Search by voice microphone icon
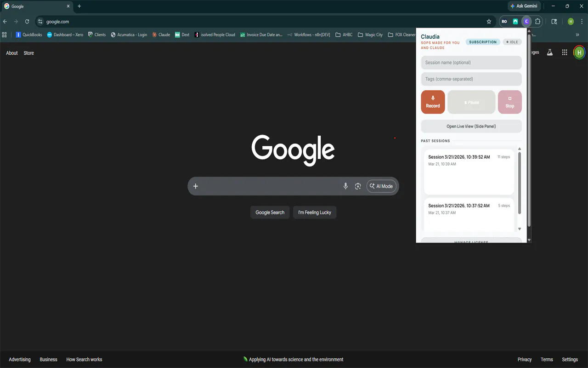 [x=345, y=186]
